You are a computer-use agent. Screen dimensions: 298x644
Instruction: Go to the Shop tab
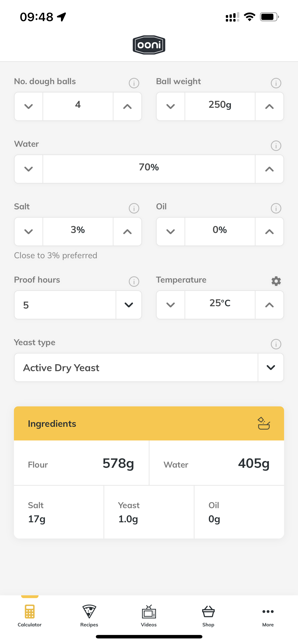coord(208,615)
